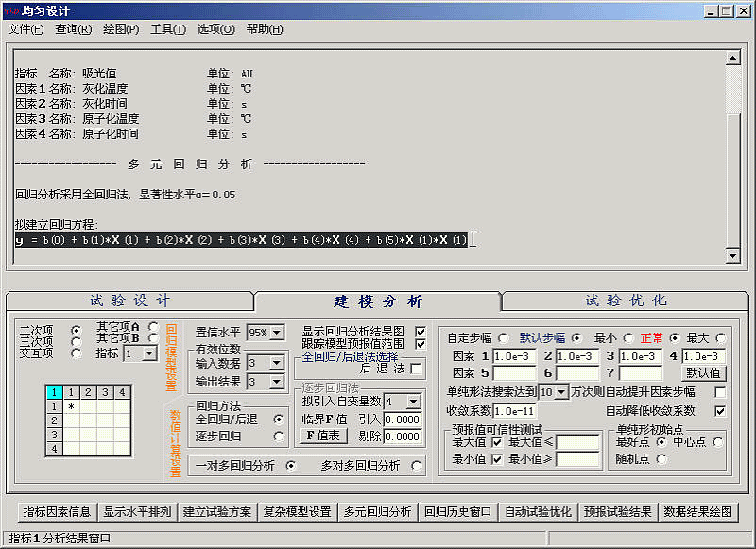
Task: Open the 工具(T) menu
Action: click(168, 29)
